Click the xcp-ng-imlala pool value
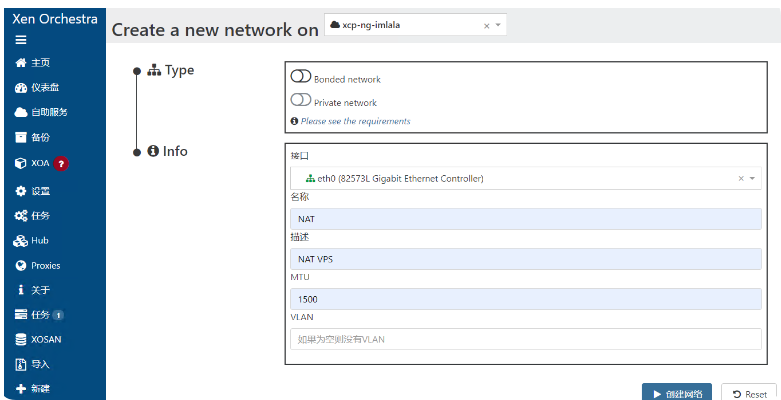Viewport: 781px width, 400px height. click(371, 24)
